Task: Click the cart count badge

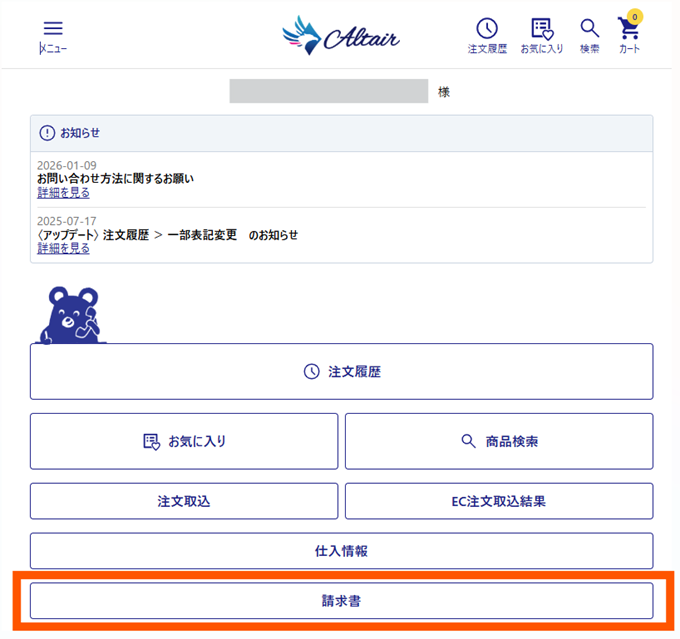Action: pos(635,17)
